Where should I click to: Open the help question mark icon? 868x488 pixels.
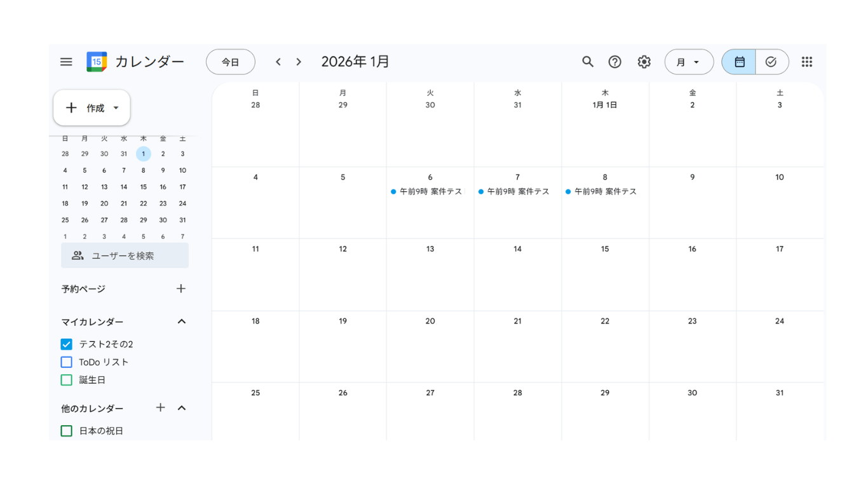[614, 62]
